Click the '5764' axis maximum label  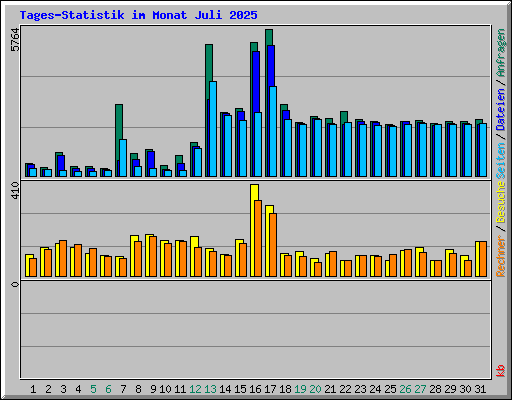click(x=15, y=40)
